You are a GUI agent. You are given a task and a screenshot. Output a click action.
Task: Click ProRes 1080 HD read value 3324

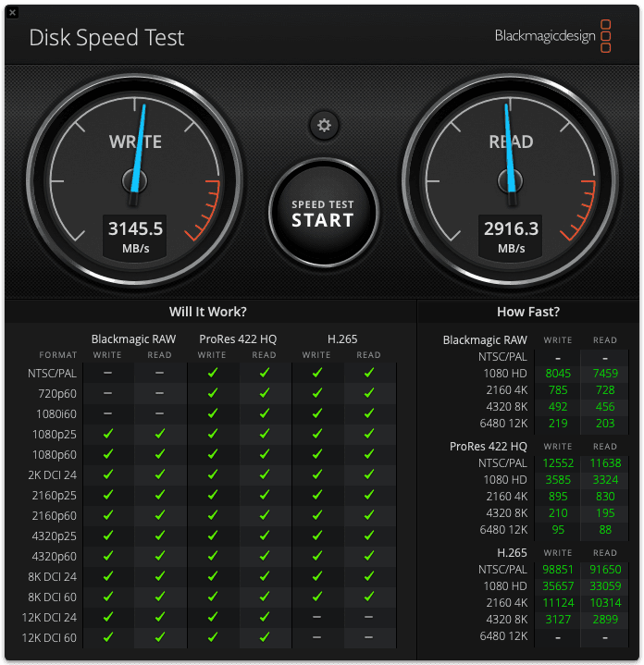pyautogui.click(x=605, y=480)
